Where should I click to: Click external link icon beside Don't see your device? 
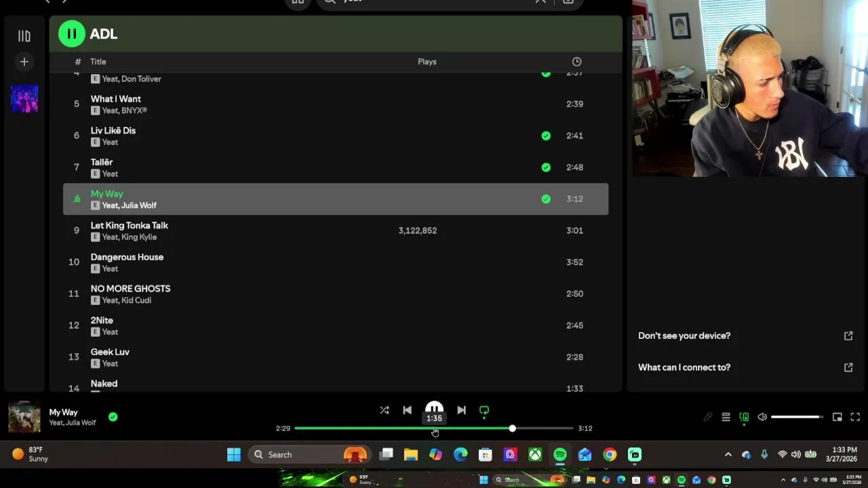(x=848, y=335)
